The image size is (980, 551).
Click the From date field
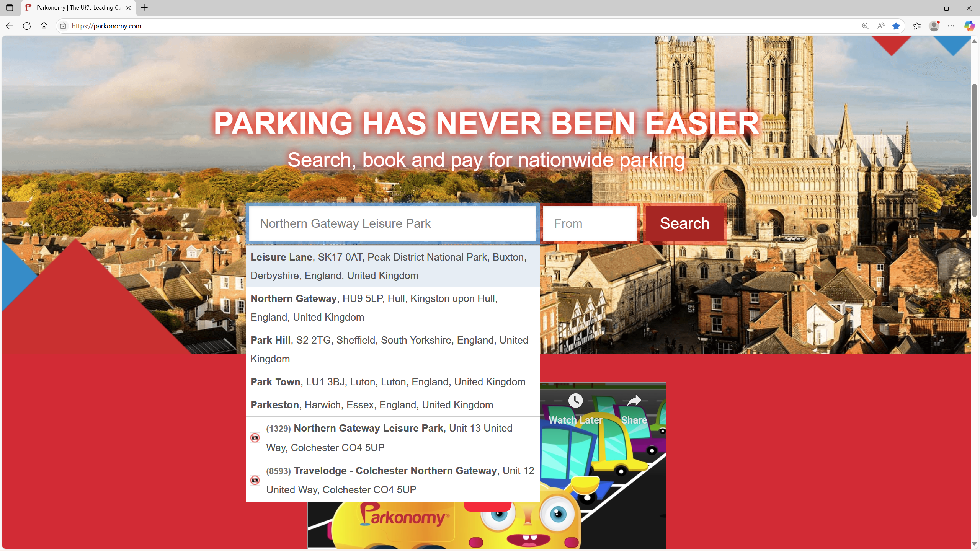(590, 223)
